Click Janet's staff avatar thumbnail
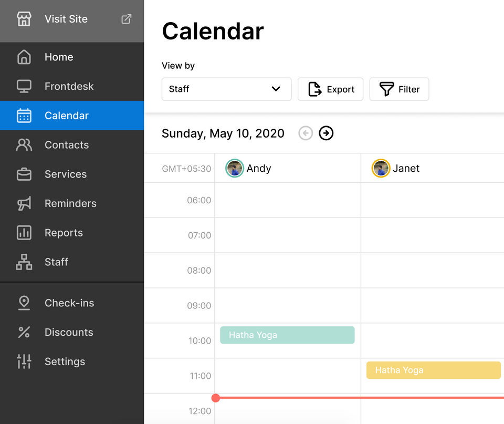The height and width of the screenshot is (424, 504). 381,169
